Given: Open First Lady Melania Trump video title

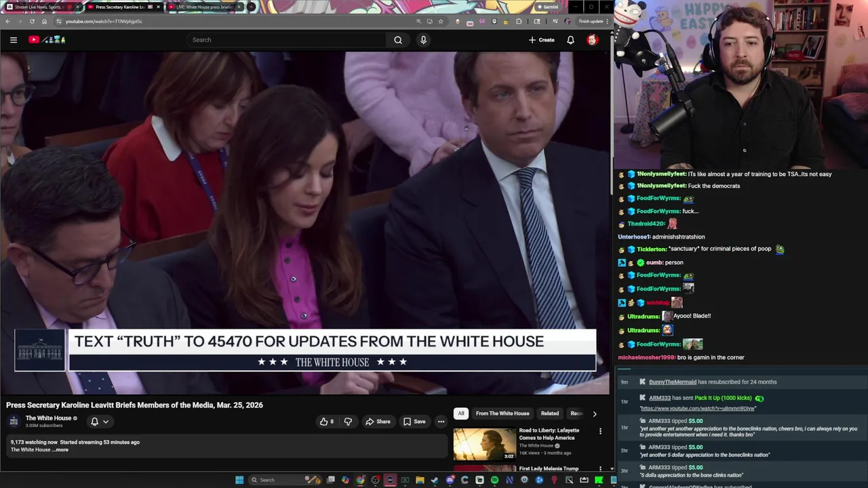Looking at the screenshot, I should [549, 468].
